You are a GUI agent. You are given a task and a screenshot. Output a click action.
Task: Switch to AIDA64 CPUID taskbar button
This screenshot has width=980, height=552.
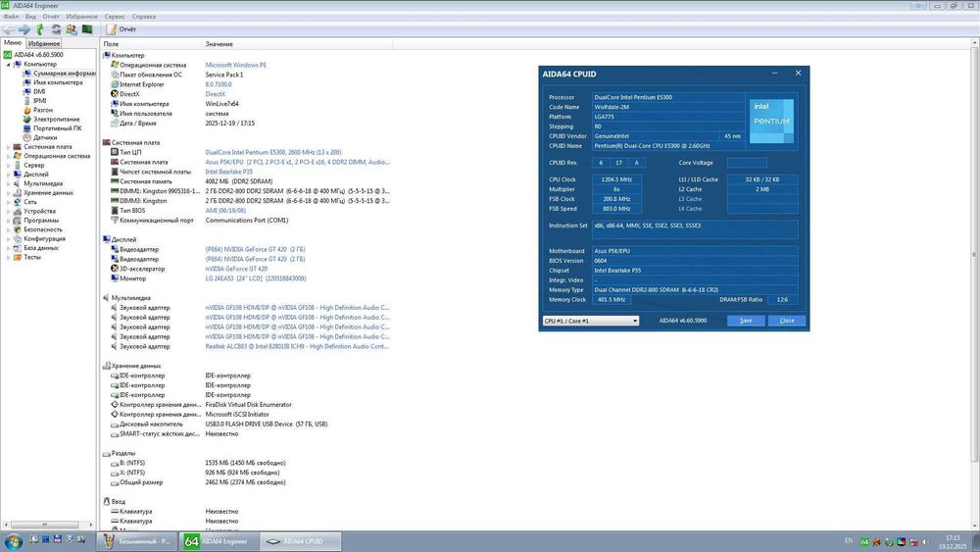[301, 541]
